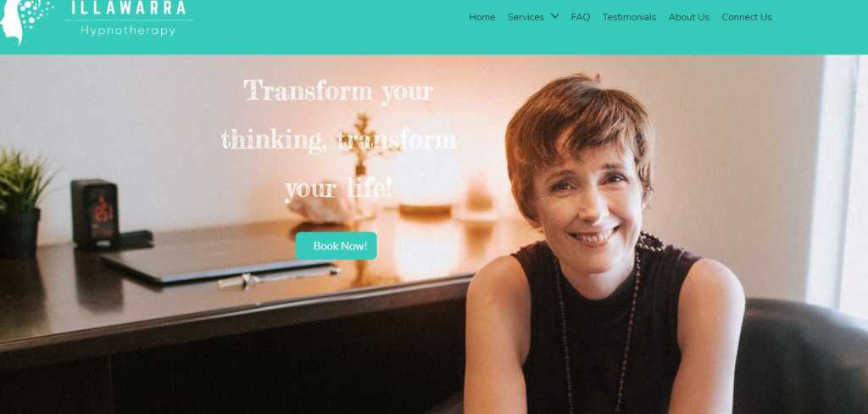Image resolution: width=868 pixels, height=414 pixels.
Task: Click the Hypnotherapy tagline under the logo
Action: point(128,31)
